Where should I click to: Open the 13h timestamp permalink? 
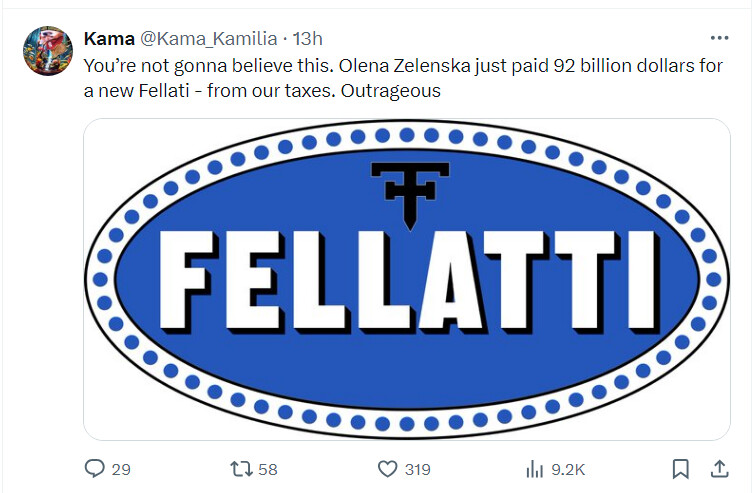pyautogui.click(x=307, y=38)
